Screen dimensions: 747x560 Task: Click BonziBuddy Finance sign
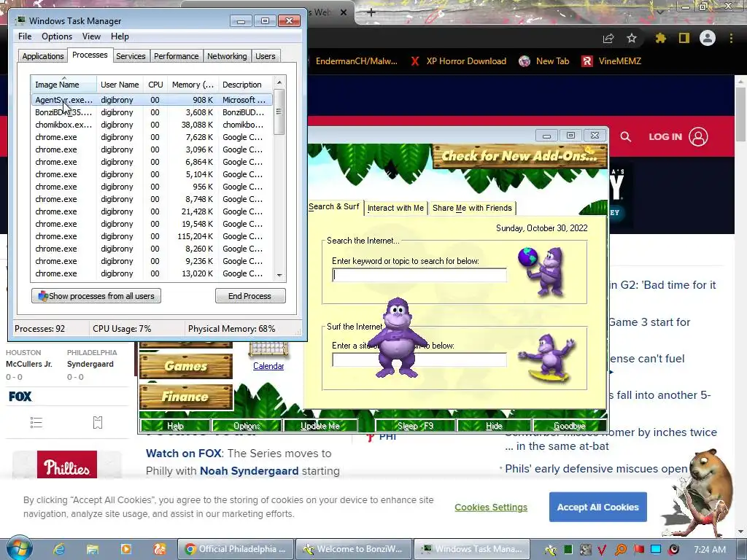[x=186, y=396]
